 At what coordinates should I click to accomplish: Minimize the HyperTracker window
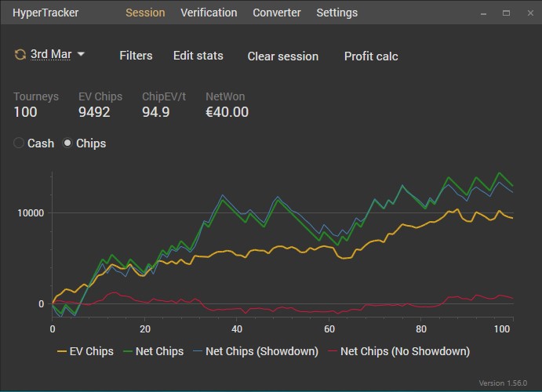click(x=486, y=13)
